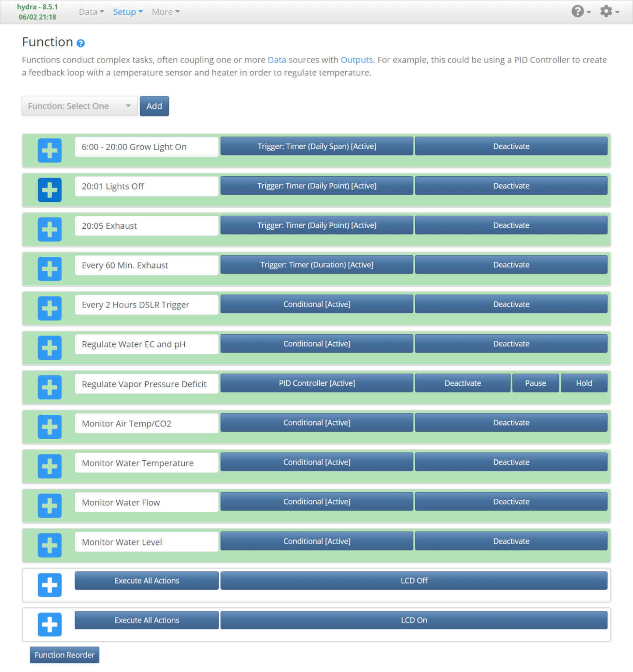Screen dimensions: 633x672
Task: Open the help question mark menu
Action: [580, 11]
